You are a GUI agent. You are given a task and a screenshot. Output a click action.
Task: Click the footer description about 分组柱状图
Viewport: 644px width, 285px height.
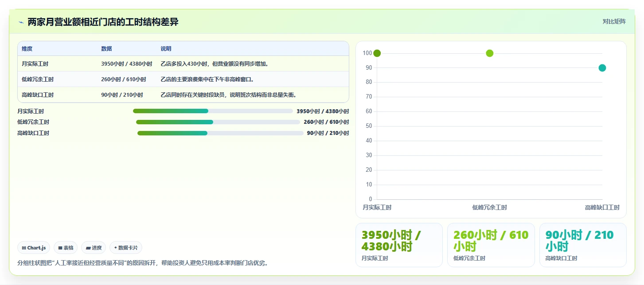(x=143, y=263)
